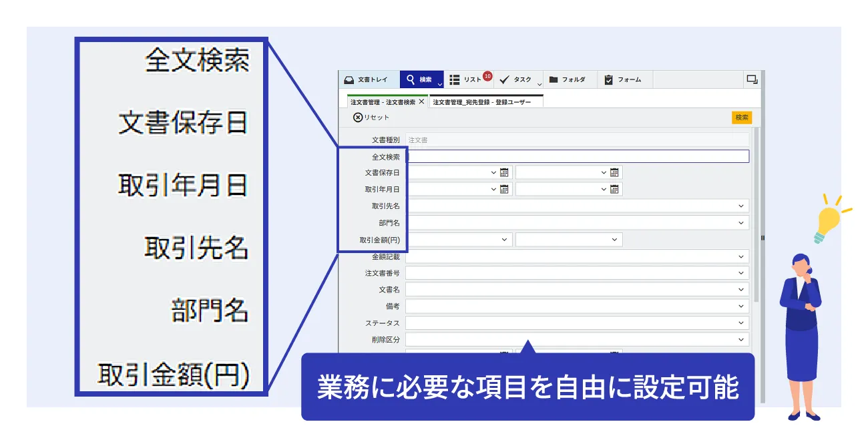Image resolution: width=868 pixels, height=434 pixels.
Task: Open the 取引年月日 end date dropdown
Action: [604, 189]
